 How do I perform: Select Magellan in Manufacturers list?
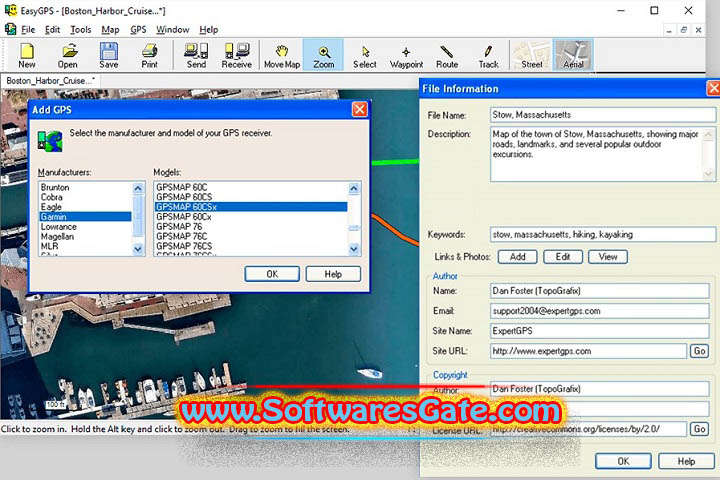85,237
